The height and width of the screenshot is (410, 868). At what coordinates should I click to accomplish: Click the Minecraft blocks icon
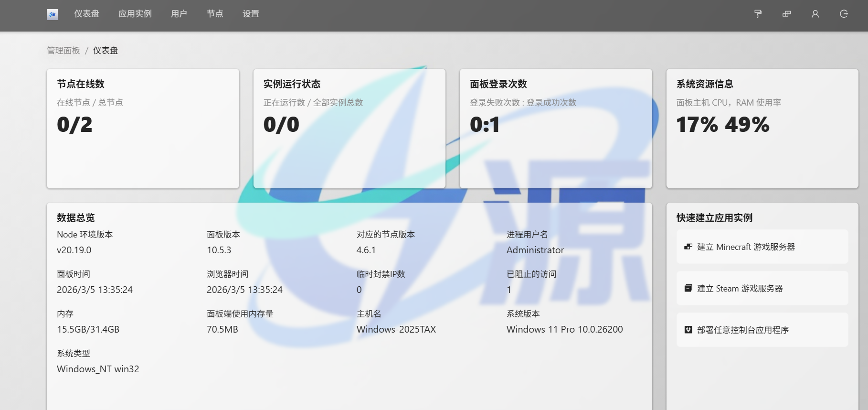688,247
